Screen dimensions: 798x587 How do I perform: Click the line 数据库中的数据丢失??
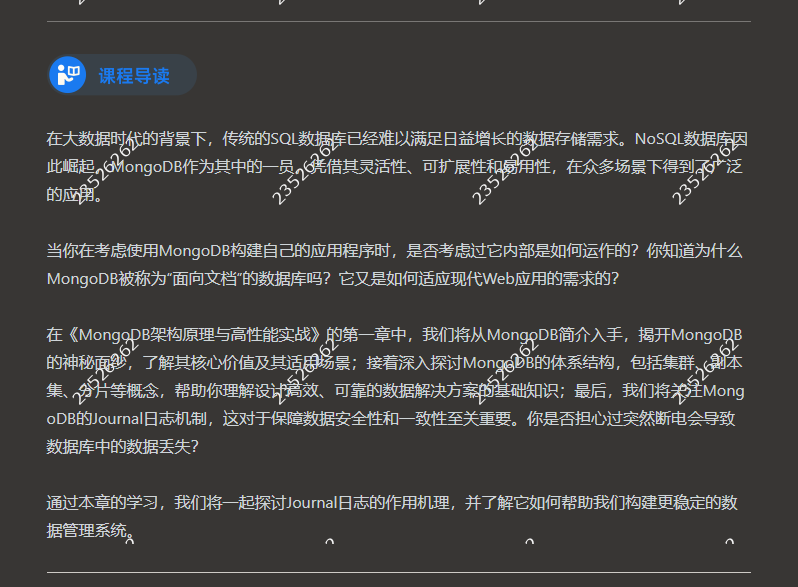(123, 446)
